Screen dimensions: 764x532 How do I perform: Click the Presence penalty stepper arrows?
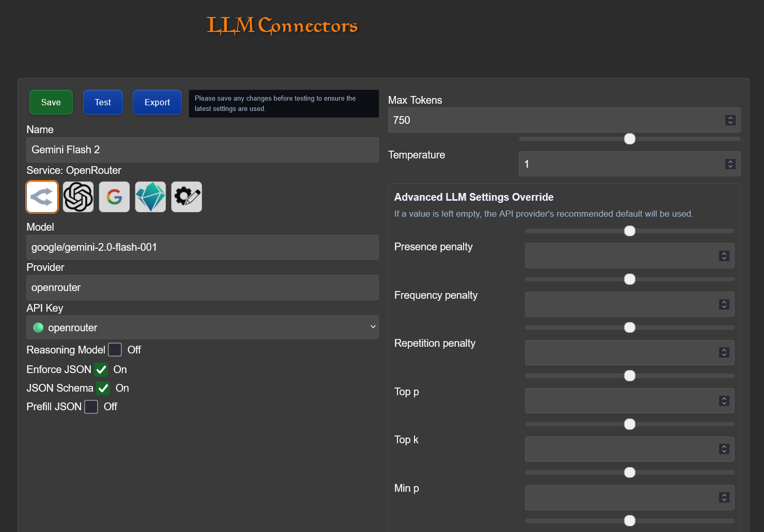[x=724, y=256]
